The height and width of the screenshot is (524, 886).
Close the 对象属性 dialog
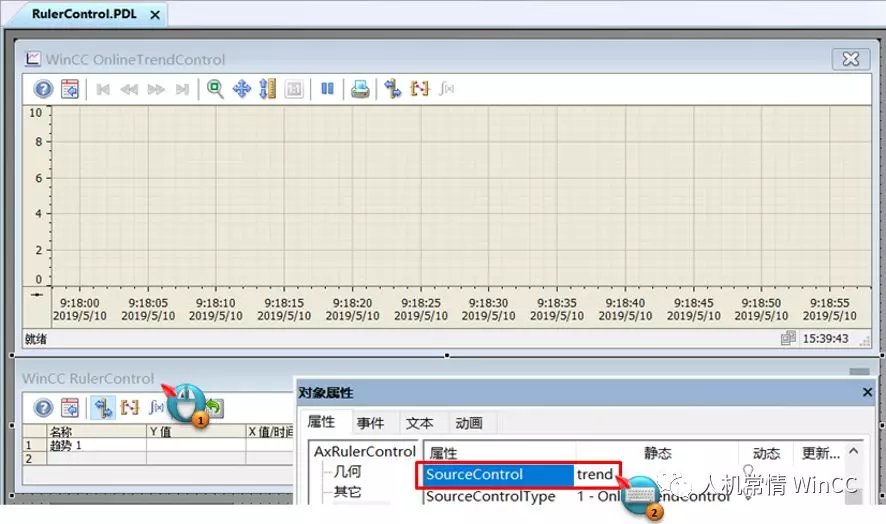tap(867, 393)
